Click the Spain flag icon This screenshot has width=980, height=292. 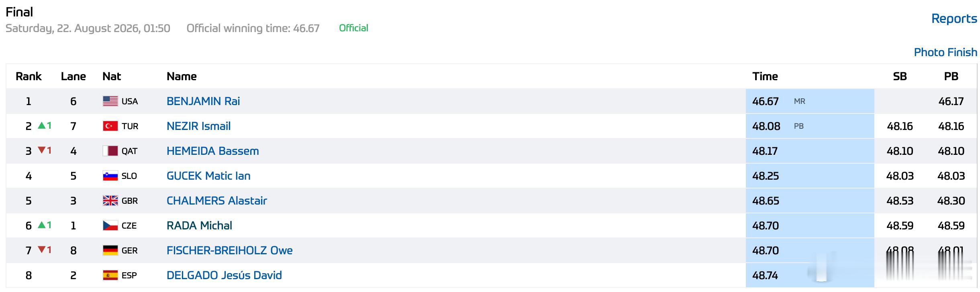(x=110, y=275)
